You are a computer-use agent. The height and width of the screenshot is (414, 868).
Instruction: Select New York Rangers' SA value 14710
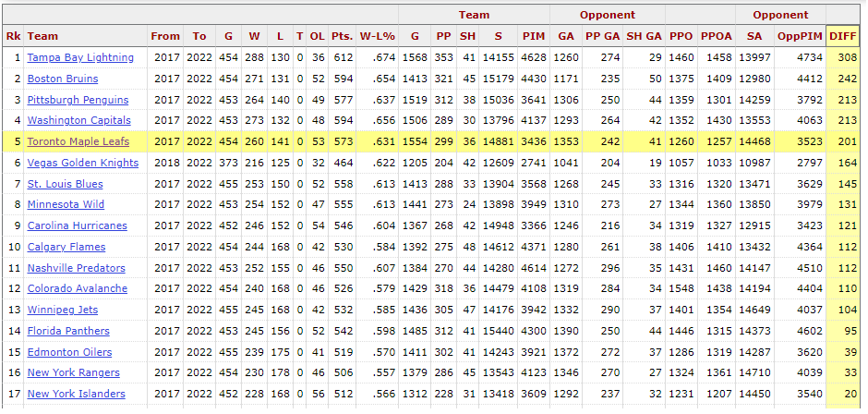pyautogui.click(x=754, y=372)
